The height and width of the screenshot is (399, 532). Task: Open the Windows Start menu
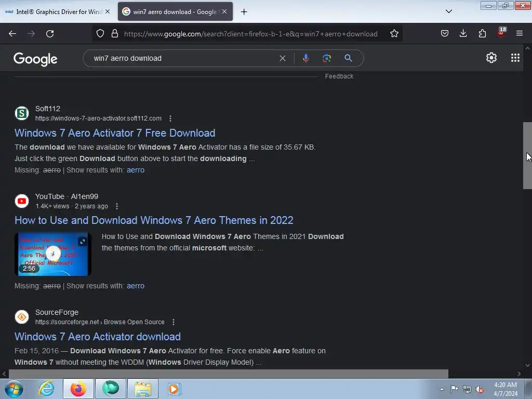(x=14, y=389)
